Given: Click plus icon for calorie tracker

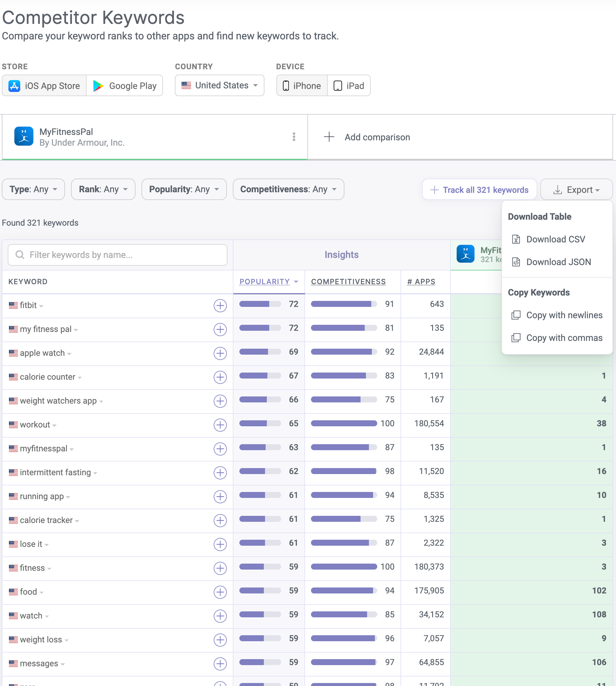Looking at the screenshot, I should (220, 520).
